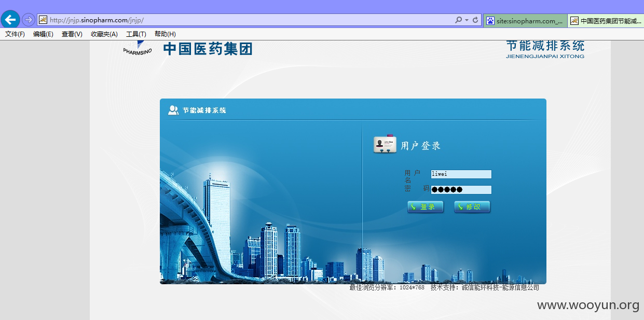Click the search magnifier icon in address bar
This screenshot has height=320, width=644.
click(x=458, y=20)
